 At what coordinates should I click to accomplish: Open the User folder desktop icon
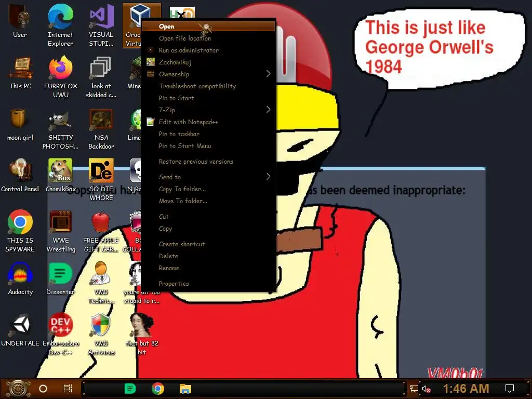(x=20, y=22)
